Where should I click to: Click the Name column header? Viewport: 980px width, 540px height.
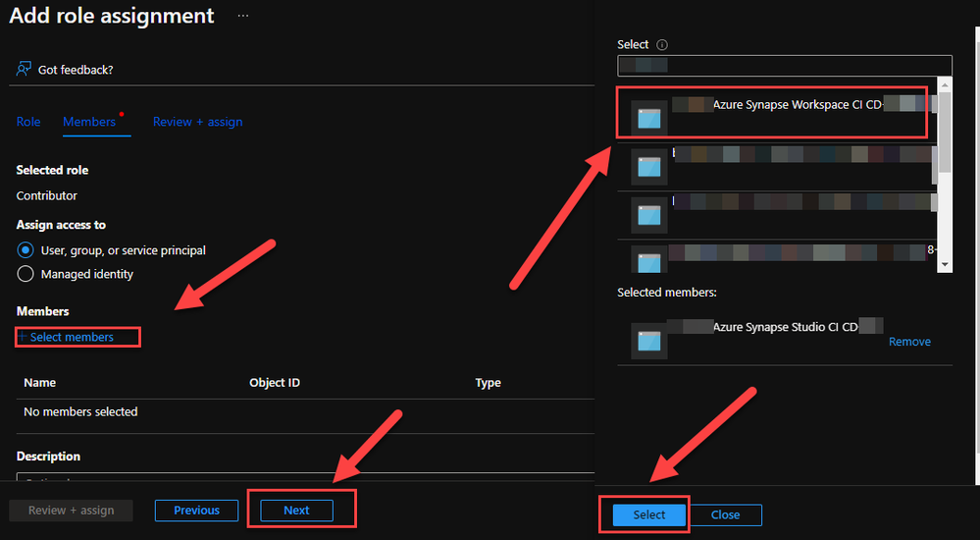(x=39, y=382)
